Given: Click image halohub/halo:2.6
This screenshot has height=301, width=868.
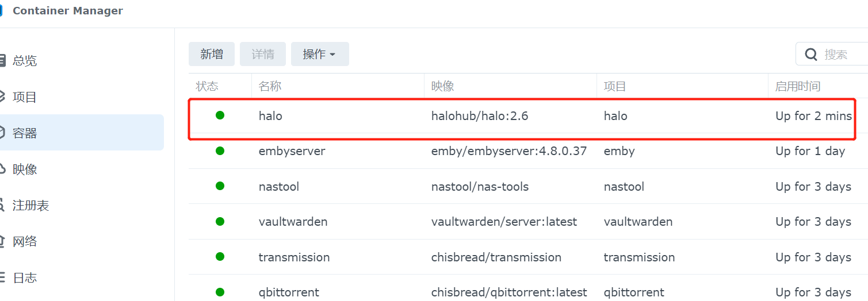Looking at the screenshot, I should [479, 115].
